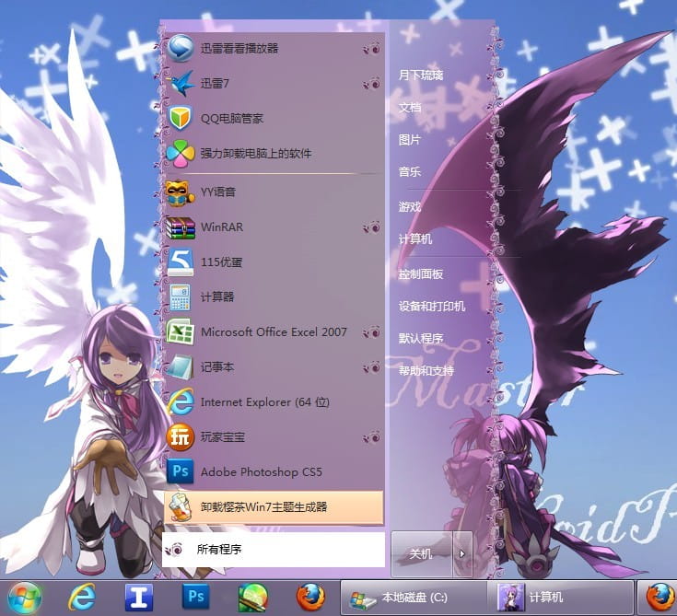Open 默认程序 default programs
The height and width of the screenshot is (616, 677).
(421, 338)
